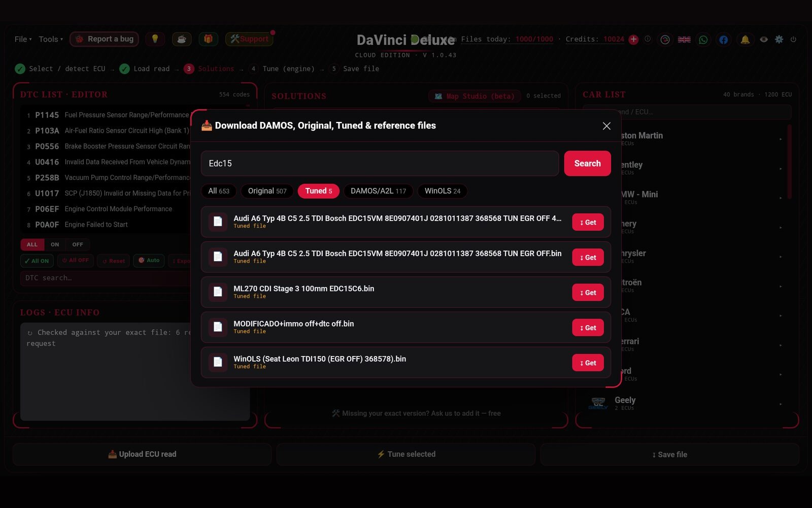Show ALL DTC codes filter
Image resolution: width=812 pixels, height=508 pixels.
pyautogui.click(x=32, y=244)
